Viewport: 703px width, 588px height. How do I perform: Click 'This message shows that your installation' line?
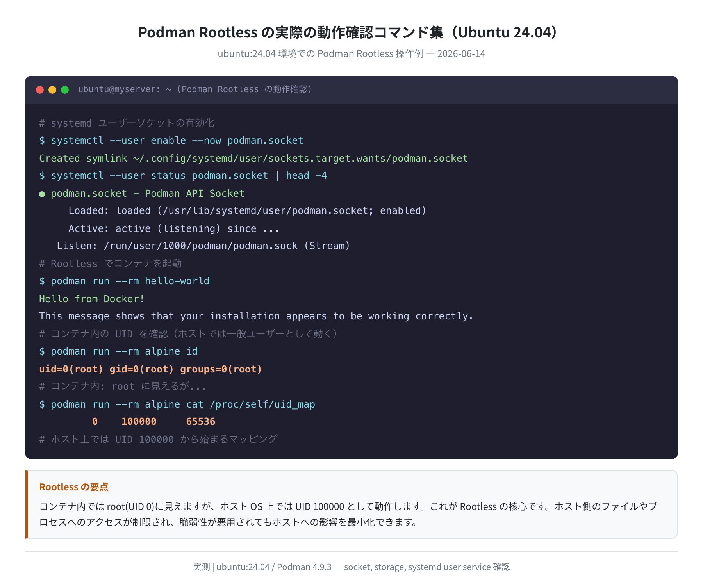pos(256,316)
